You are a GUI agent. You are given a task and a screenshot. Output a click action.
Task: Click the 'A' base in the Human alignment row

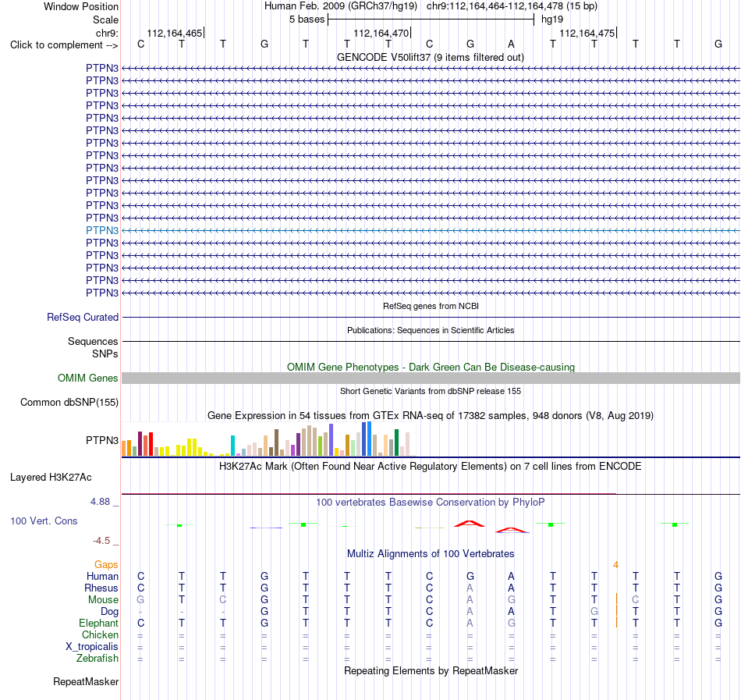[511, 576]
